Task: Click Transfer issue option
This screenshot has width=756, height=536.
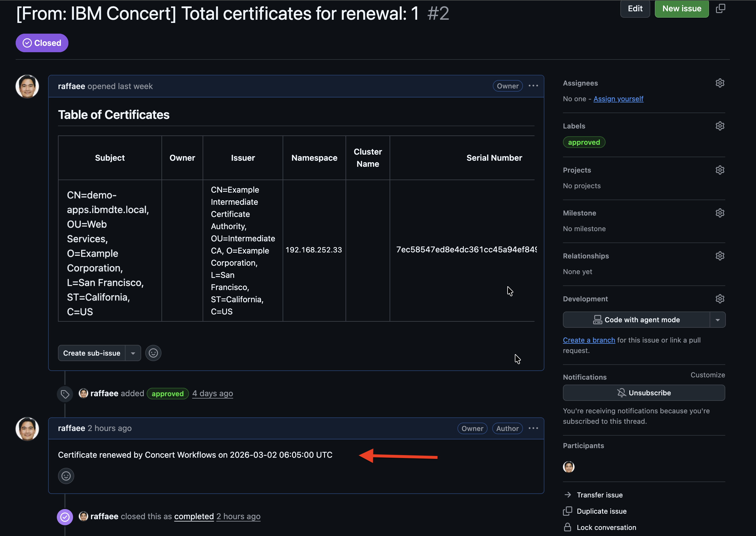Action: 599,495
